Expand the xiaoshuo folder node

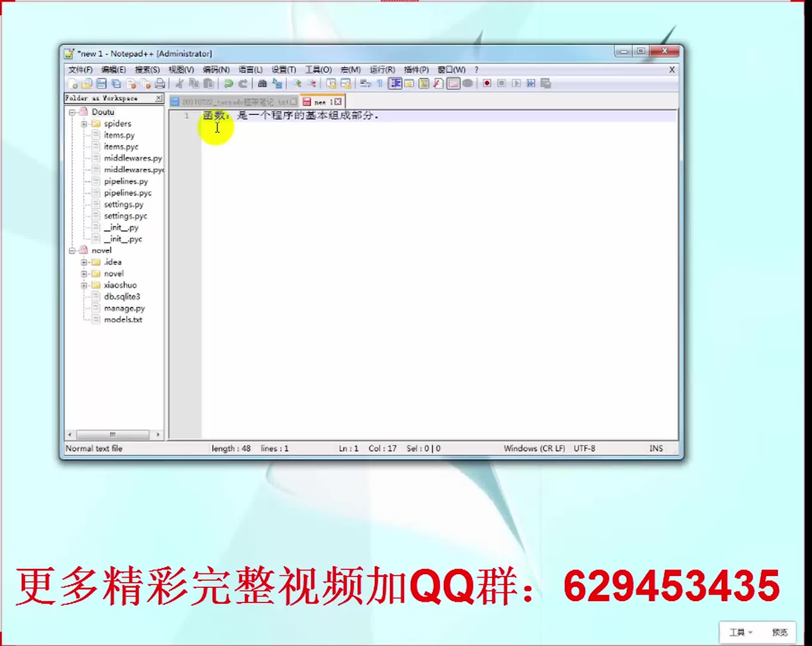point(84,285)
